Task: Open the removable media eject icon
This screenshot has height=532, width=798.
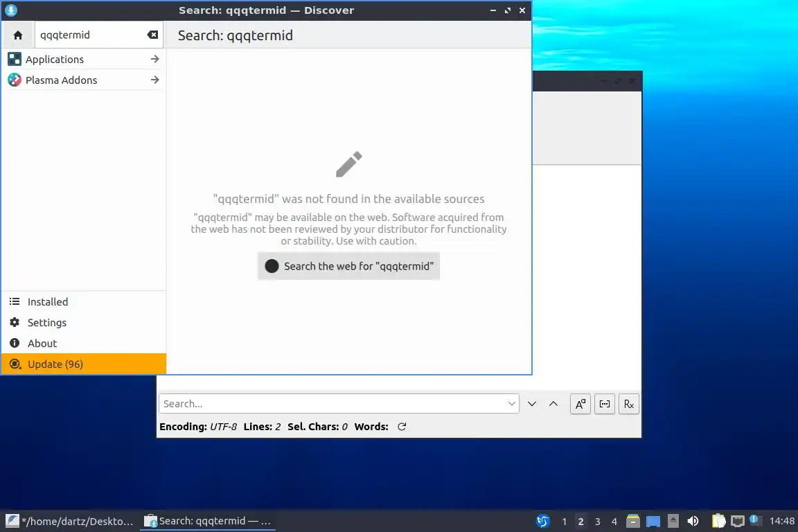Action: click(x=673, y=521)
